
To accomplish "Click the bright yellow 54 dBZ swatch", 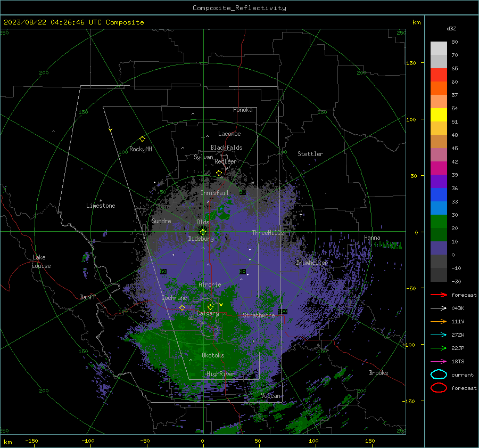I will point(439,115).
